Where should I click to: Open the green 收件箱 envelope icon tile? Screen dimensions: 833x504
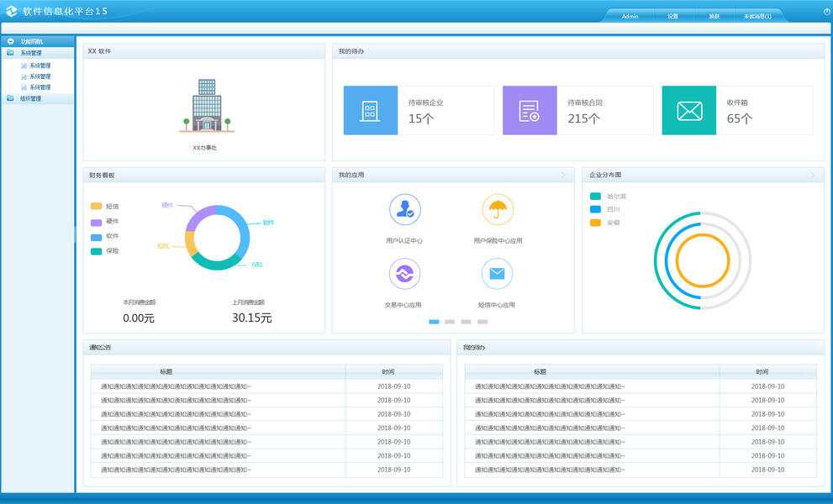click(x=689, y=111)
